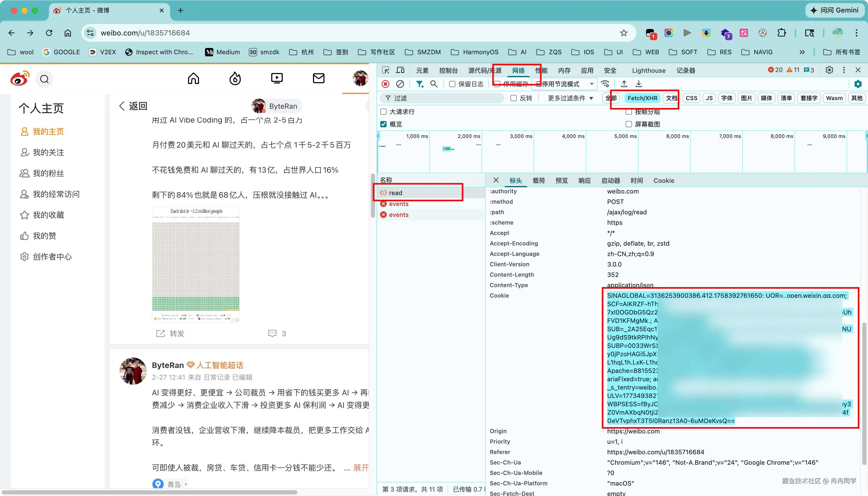Check the 屏幕截图 checkbox
This screenshot has height=496, width=868.
[629, 124]
